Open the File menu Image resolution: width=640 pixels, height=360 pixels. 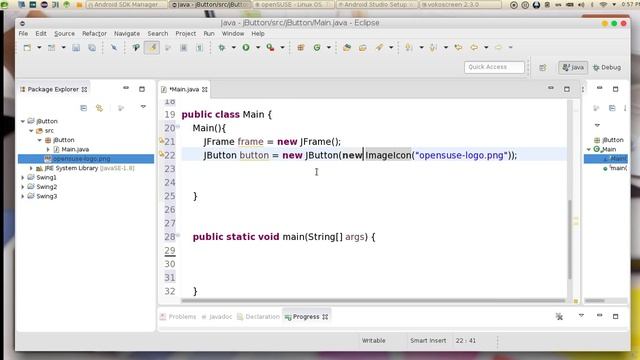[23, 33]
